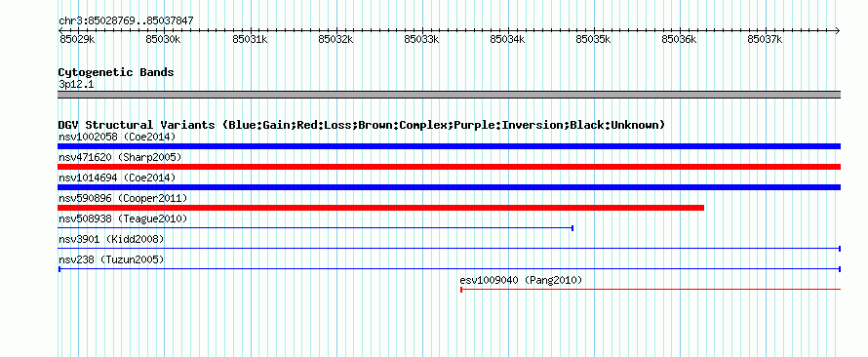868x357 pixels.
Task: Select the gray 3p12.1 cytogenetic band bar
Action: 449,95
